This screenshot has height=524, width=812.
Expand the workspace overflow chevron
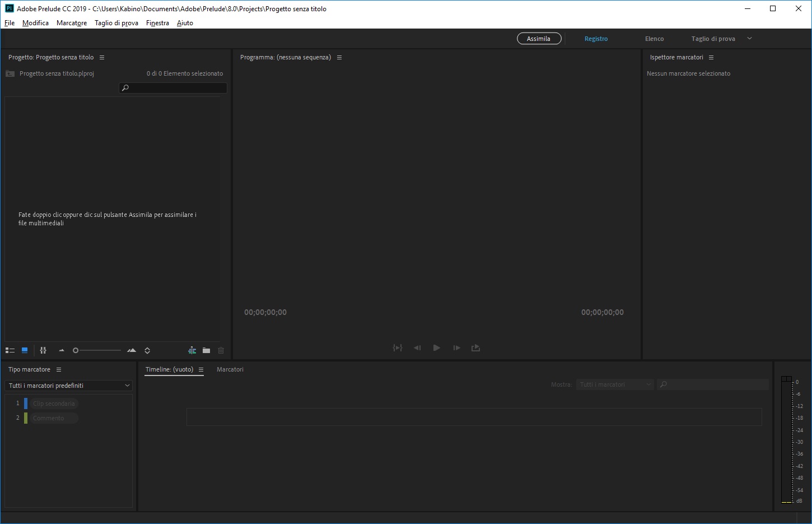coord(750,39)
